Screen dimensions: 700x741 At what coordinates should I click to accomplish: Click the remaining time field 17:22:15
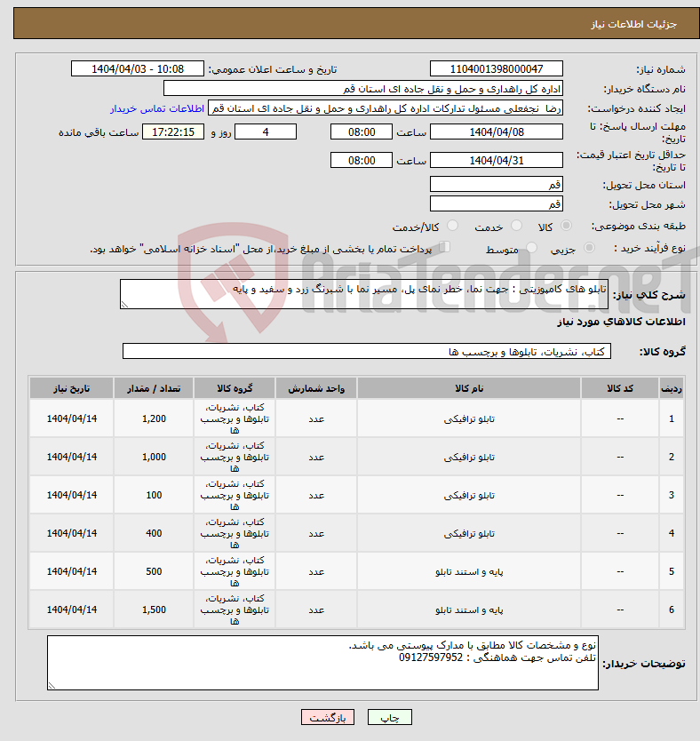click(x=173, y=131)
